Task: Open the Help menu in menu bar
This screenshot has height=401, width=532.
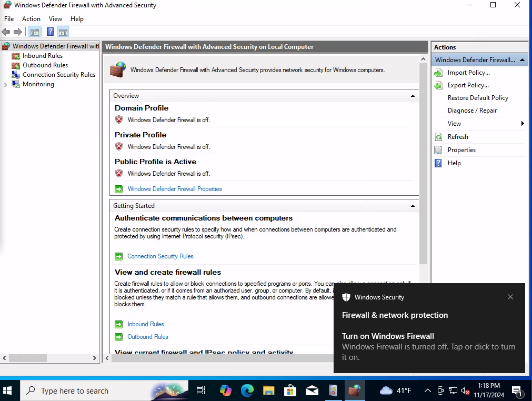Action: [77, 19]
